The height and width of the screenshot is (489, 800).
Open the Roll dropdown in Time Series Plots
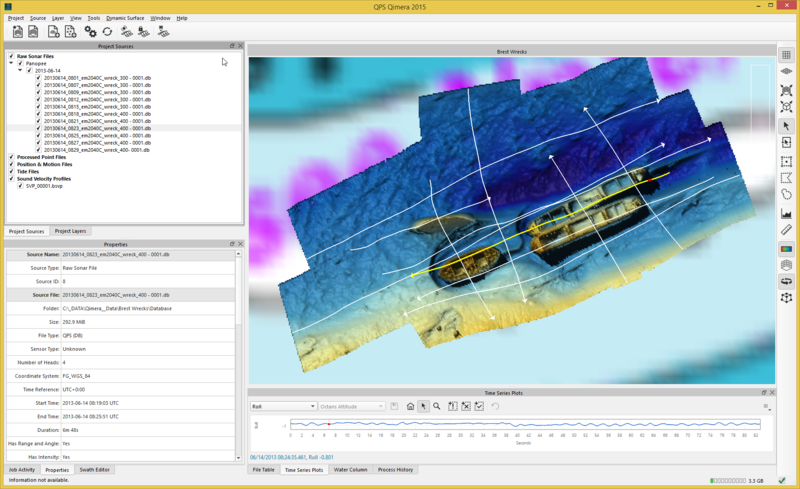283,406
